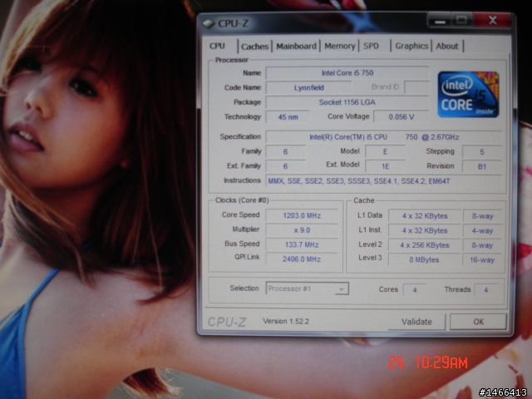Click the L1 Data 8-way value
This screenshot has height=399, width=532.
tap(482, 216)
